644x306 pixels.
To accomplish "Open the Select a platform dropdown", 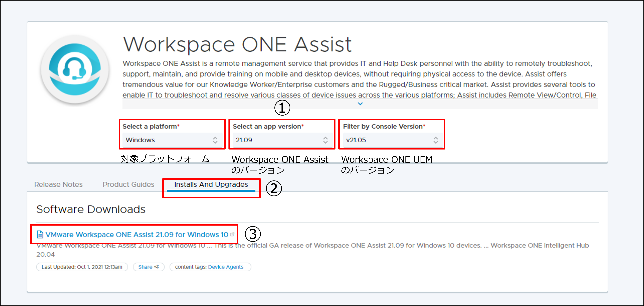I will [x=172, y=140].
